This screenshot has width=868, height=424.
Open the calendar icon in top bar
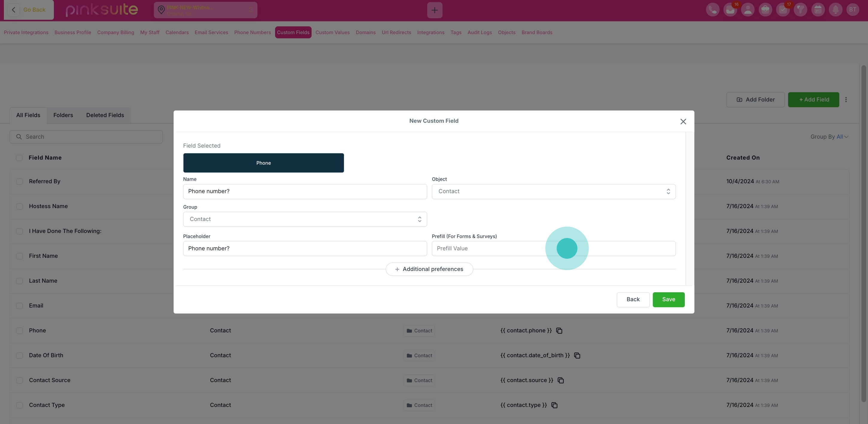[x=818, y=10]
